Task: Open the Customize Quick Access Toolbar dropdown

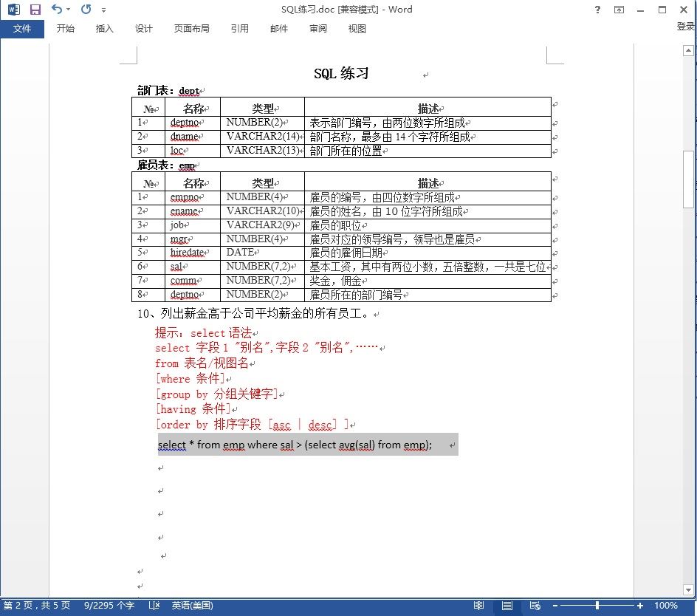Action: [x=103, y=10]
